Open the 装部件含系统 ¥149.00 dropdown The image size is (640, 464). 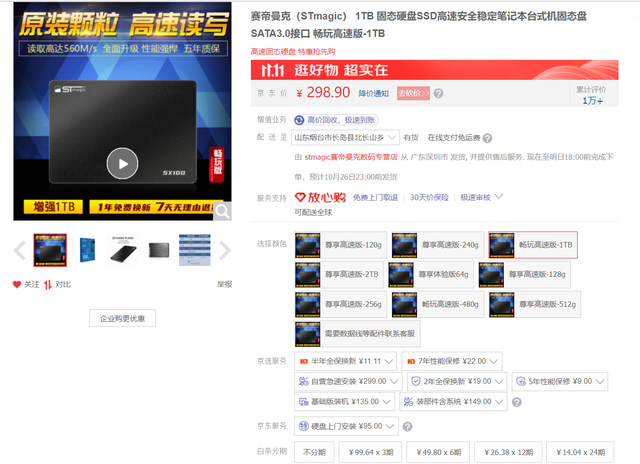[453, 402]
